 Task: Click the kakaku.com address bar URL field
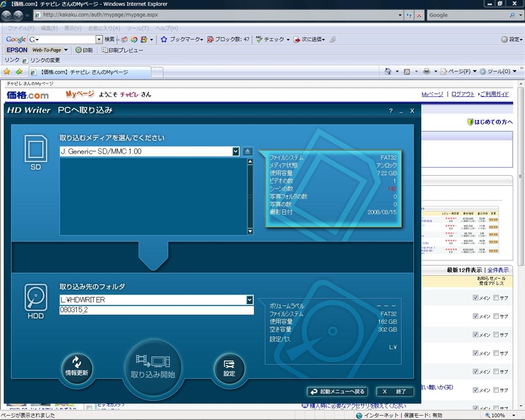pyautogui.click(x=215, y=15)
